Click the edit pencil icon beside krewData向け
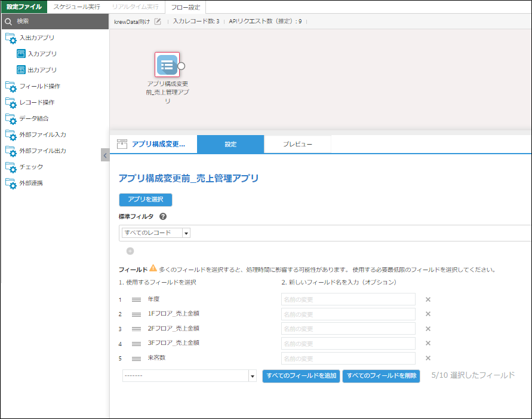This screenshot has height=419, width=532. (158, 22)
